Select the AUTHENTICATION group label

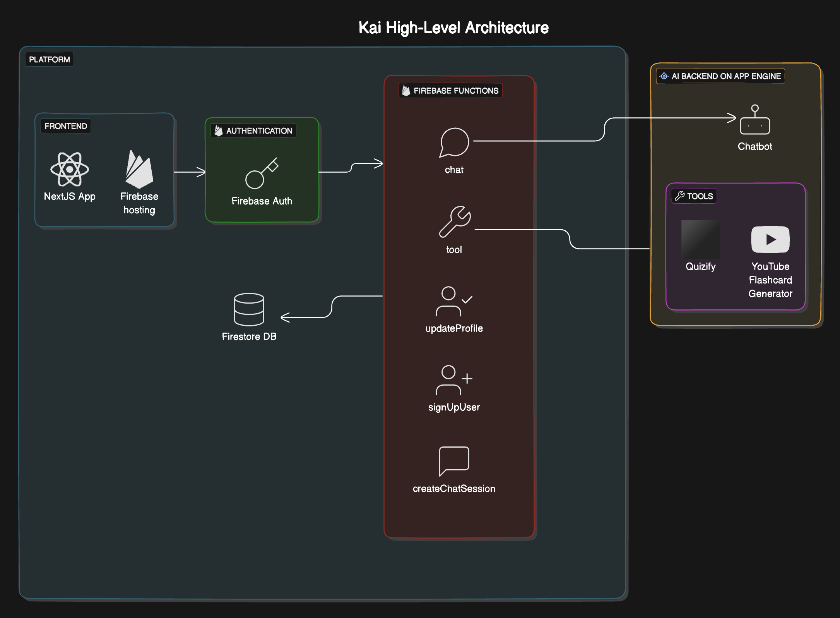coord(254,131)
